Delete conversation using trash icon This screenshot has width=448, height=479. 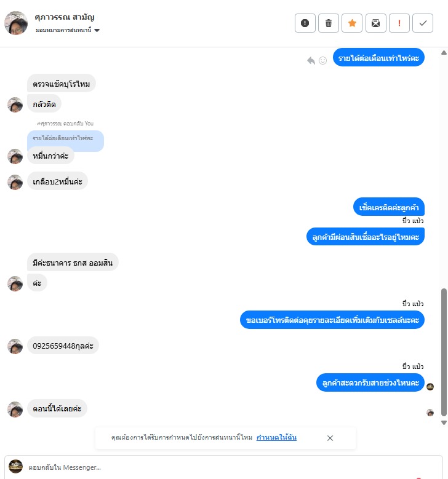point(329,23)
